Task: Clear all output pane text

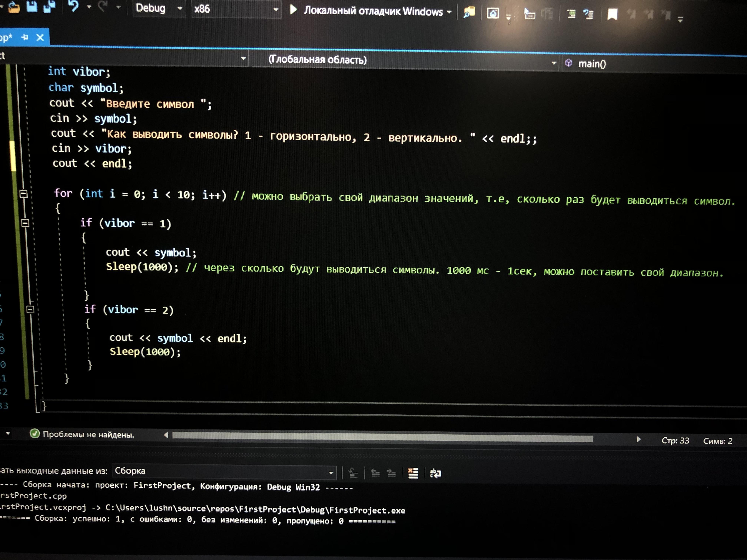Action: coord(413,473)
